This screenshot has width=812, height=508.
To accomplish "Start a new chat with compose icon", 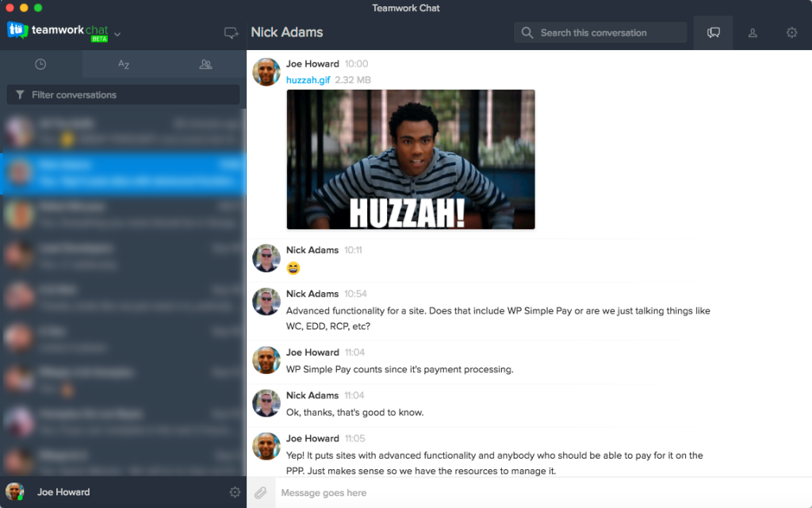I will (x=231, y=33).
